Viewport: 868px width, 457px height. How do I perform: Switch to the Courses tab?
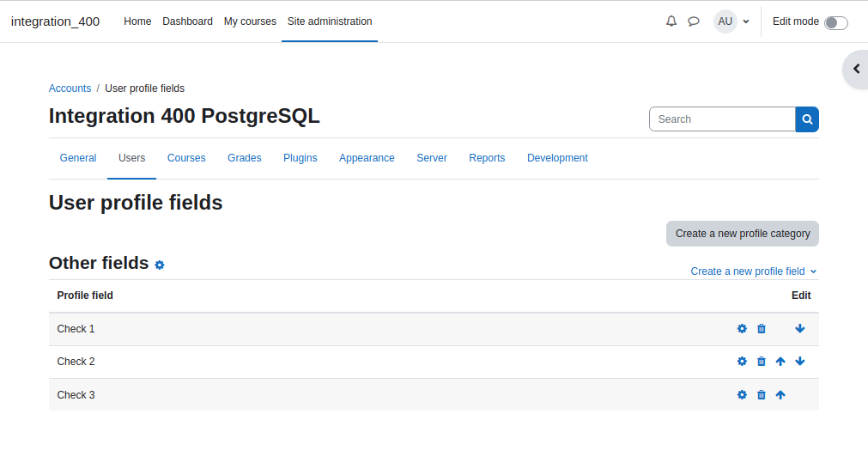[x=186, y=158]
